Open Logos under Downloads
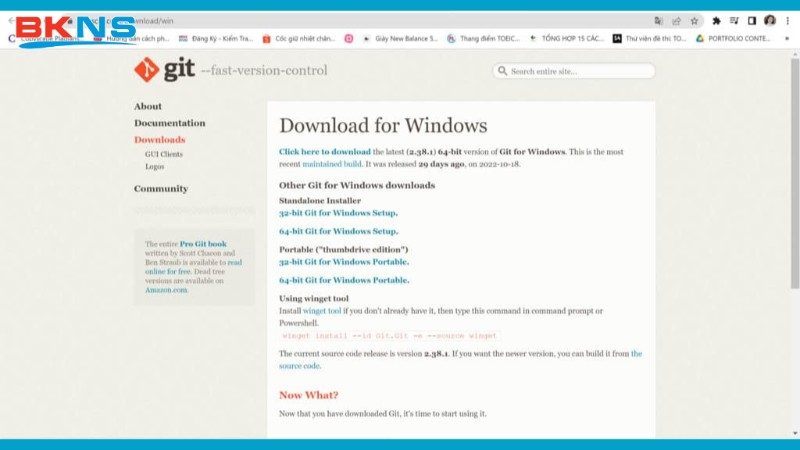 [155, 166]
